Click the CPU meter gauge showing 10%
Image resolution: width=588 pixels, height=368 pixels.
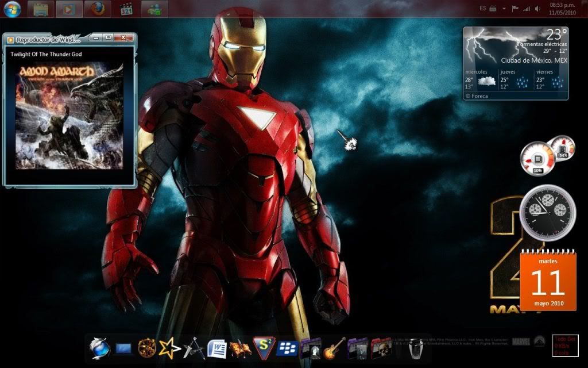click(x=537, y=159)
